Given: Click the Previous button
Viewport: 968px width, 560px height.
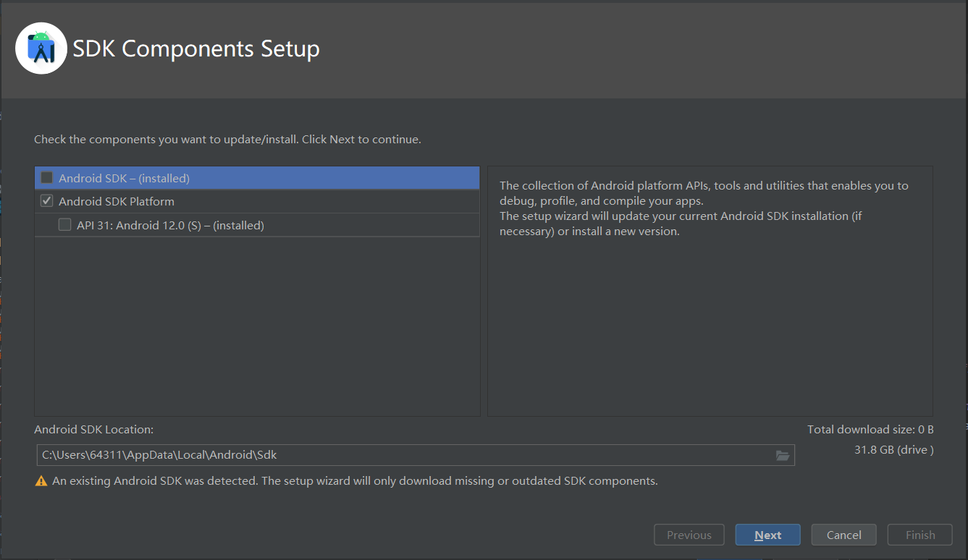Looking at the screenshot, I should 689,535.
